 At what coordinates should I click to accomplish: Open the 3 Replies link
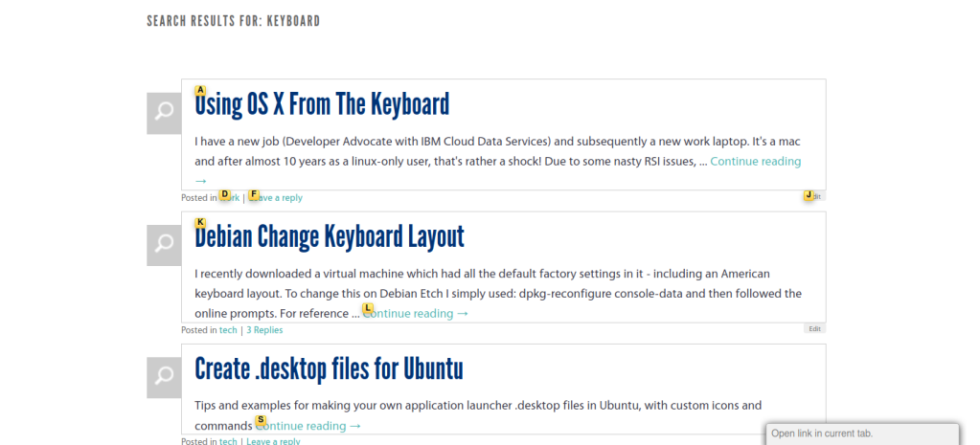(x=264, y=330)
